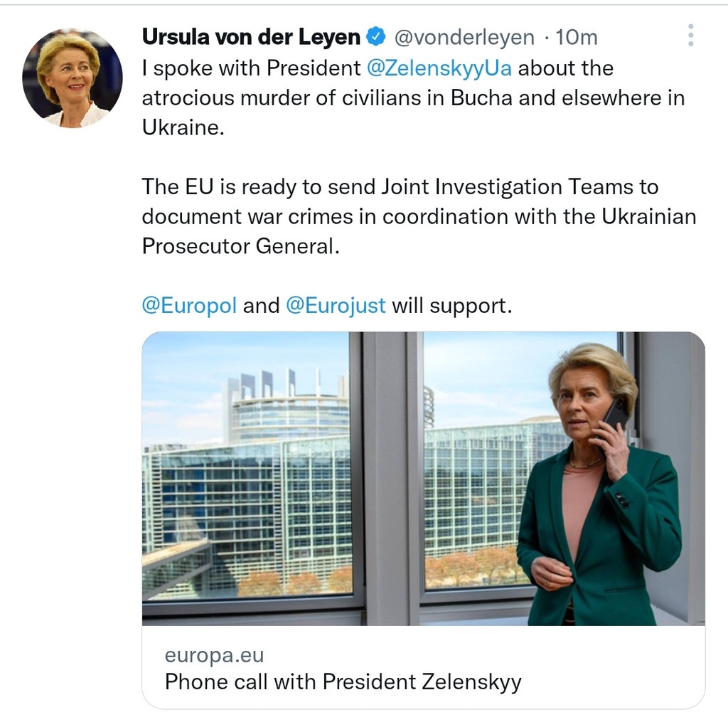Click the 'Prosecutor General.' line of the tweet
The height and width of the screenshot is (722, 728).
click(x=237, y=246)
